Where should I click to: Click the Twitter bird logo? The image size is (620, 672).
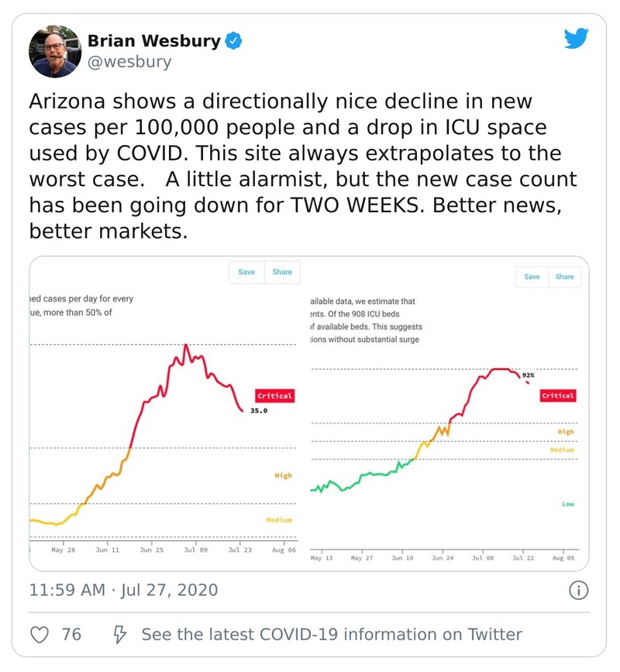(577, 40)
